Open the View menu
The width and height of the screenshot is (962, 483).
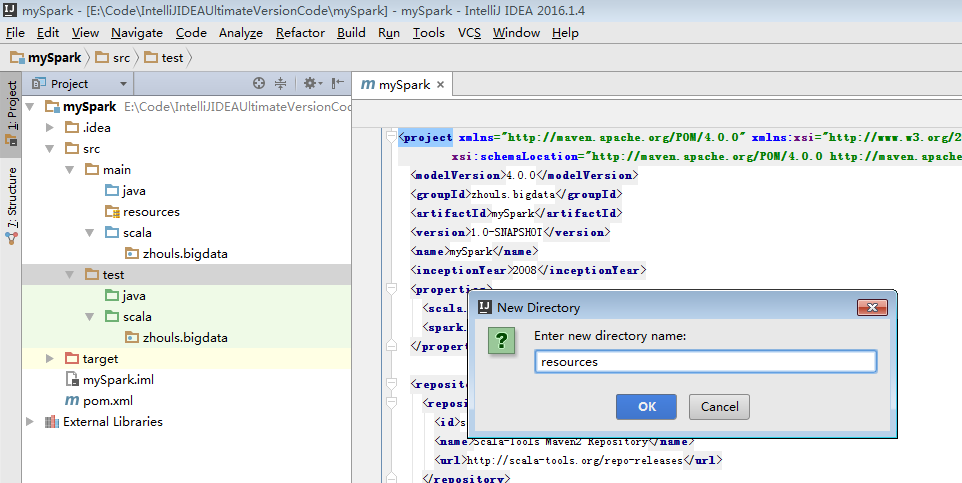85,33
